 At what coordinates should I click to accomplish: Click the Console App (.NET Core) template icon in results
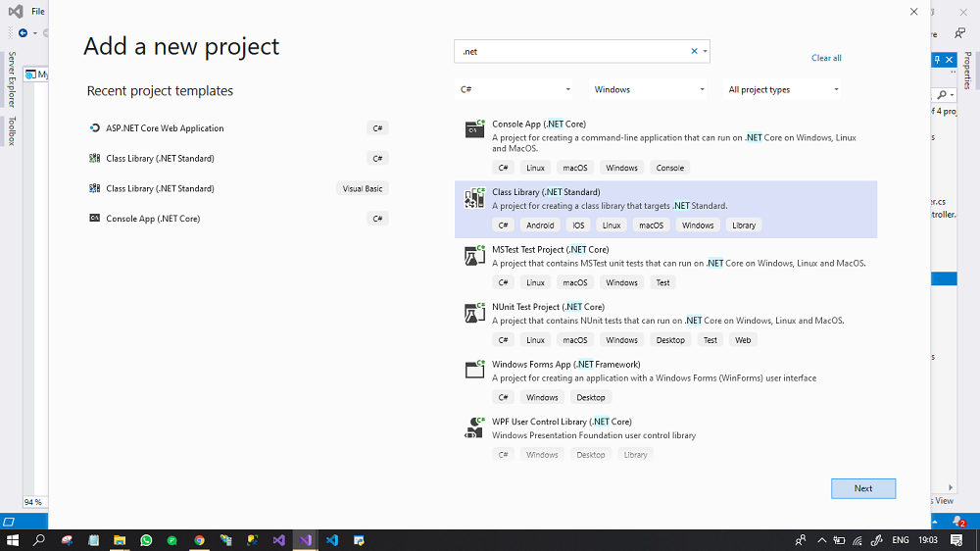(474, 128)
